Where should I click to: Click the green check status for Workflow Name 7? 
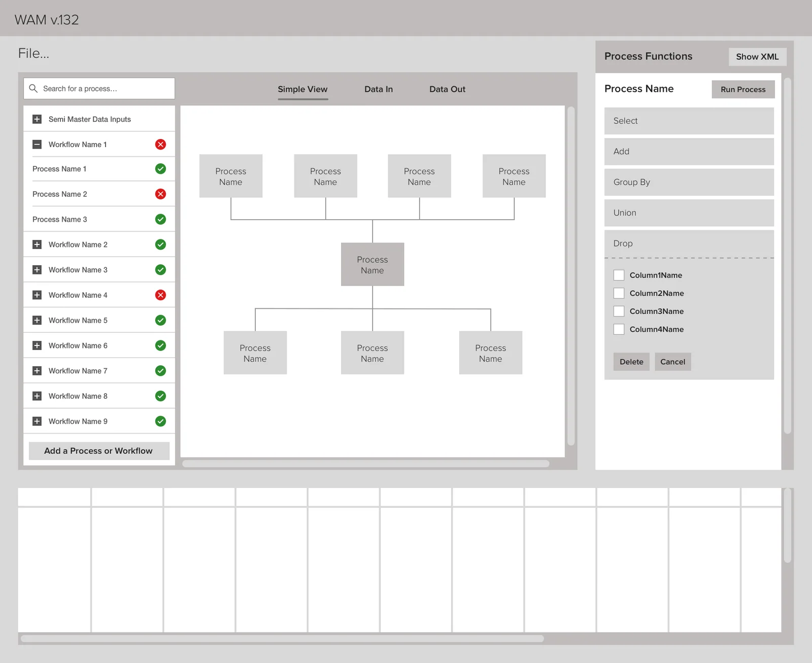[160, 371]
